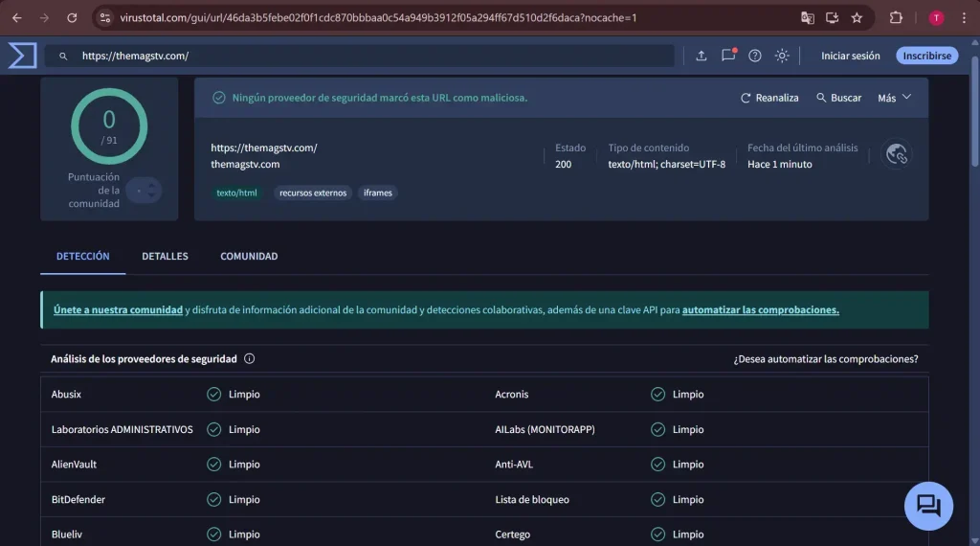Switch to the DETALLES tab
The width and height of the screenshot is (980, 546).
(x=165, y=257)
